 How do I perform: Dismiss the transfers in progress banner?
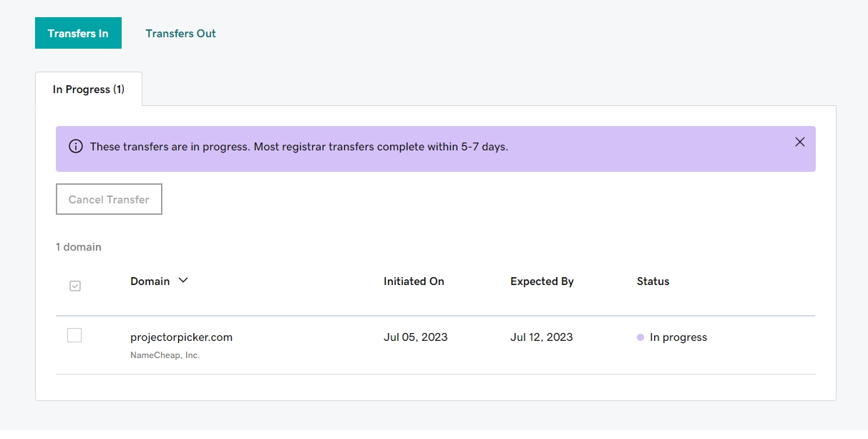(x=800, y=142)
